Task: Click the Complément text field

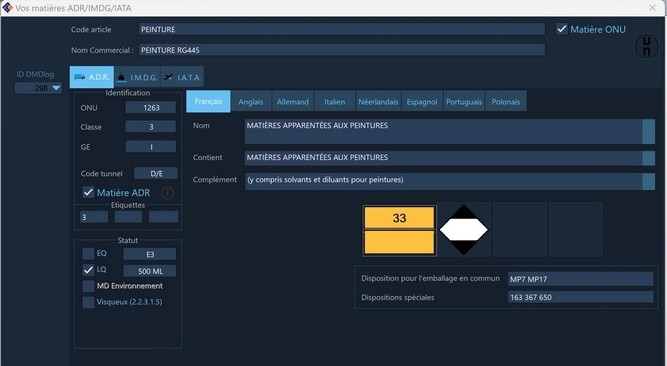Action: 443,181
